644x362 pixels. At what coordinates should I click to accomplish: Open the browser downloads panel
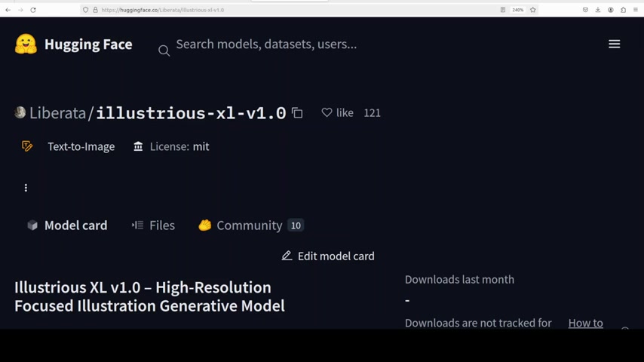tap(597, 10)
